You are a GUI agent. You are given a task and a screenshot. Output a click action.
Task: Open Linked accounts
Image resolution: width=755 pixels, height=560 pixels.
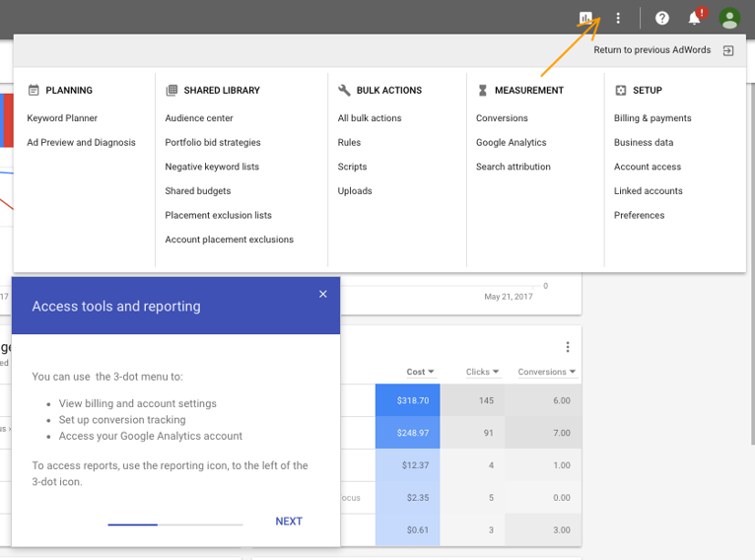pos(649,190)
